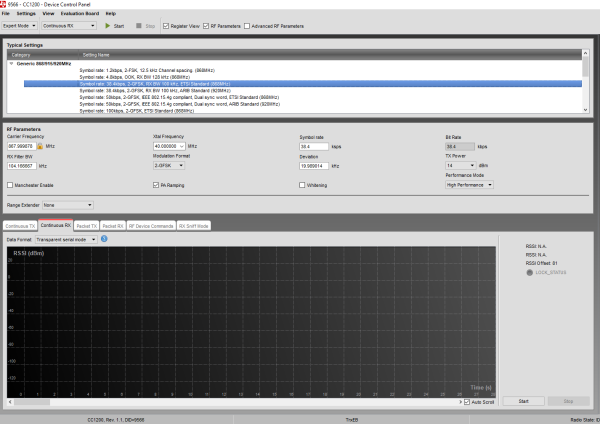Click Typical Settings scrollbar up arrow
Screen dimensions: 600x424
(585, 53)
